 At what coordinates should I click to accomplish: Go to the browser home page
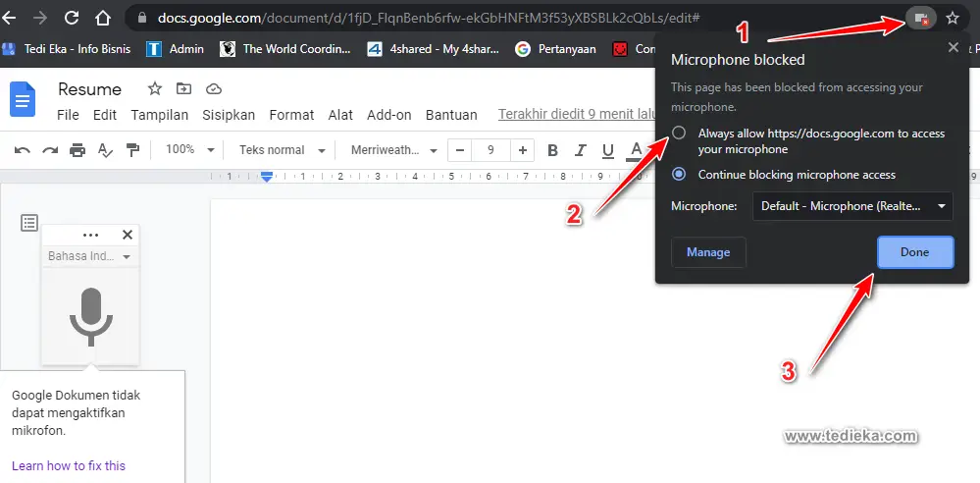pyautogui.click(x=103, y=18)
